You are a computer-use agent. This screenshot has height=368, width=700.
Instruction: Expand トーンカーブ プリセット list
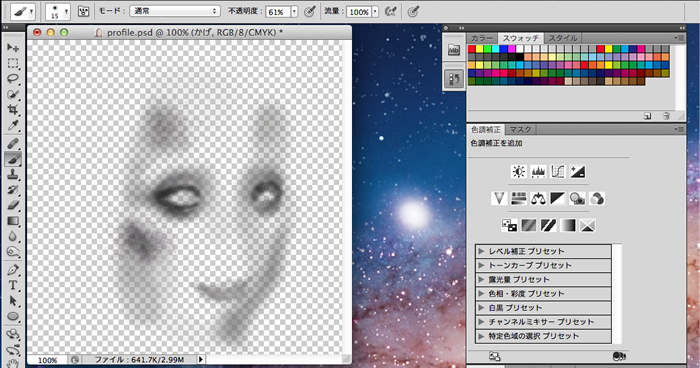pos(481,265)
